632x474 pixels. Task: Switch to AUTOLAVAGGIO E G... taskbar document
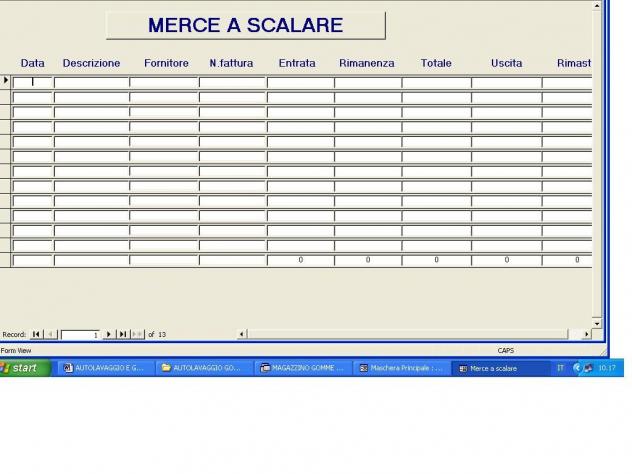[106, 368]
